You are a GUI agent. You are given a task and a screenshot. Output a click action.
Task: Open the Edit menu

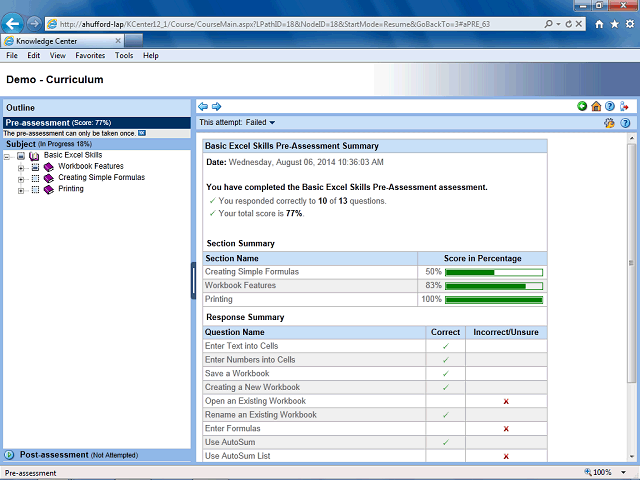pyautogui.click(x=33, y=56)
